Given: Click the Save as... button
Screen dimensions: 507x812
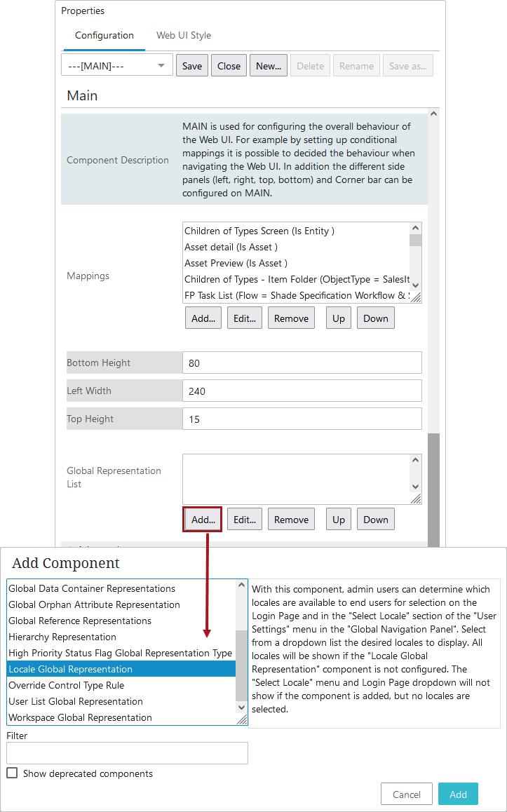Looking at the screenshot, I should tap(408, 66).
